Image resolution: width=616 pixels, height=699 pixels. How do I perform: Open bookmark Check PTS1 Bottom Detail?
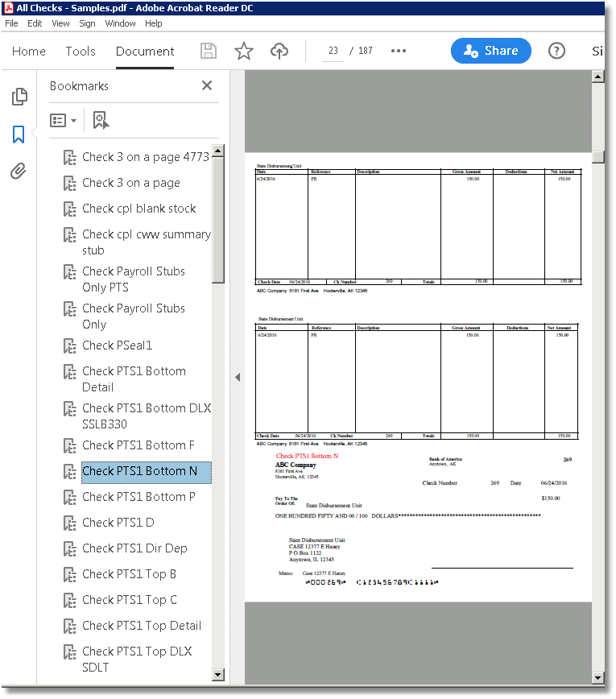(x=134, y=379)
